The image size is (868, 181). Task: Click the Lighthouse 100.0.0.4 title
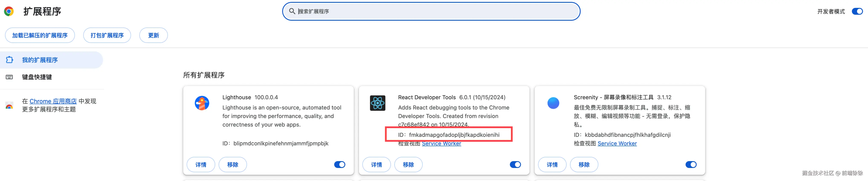click(250, 97)
